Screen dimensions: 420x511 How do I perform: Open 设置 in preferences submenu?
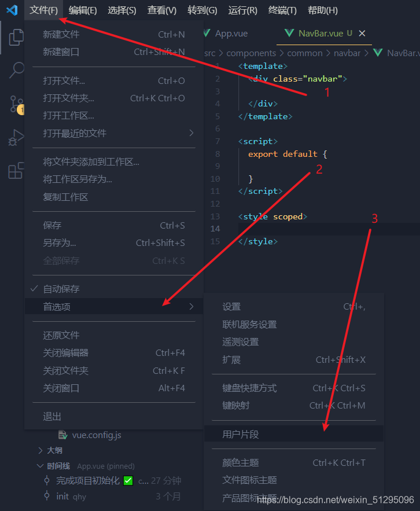coord(294,307)
